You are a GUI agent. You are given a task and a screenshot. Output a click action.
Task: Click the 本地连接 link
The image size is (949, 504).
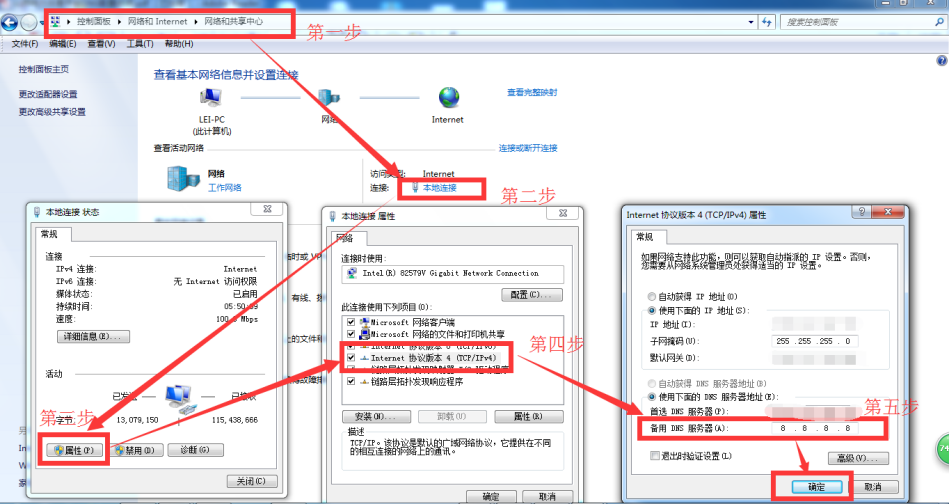click(439, 188)
